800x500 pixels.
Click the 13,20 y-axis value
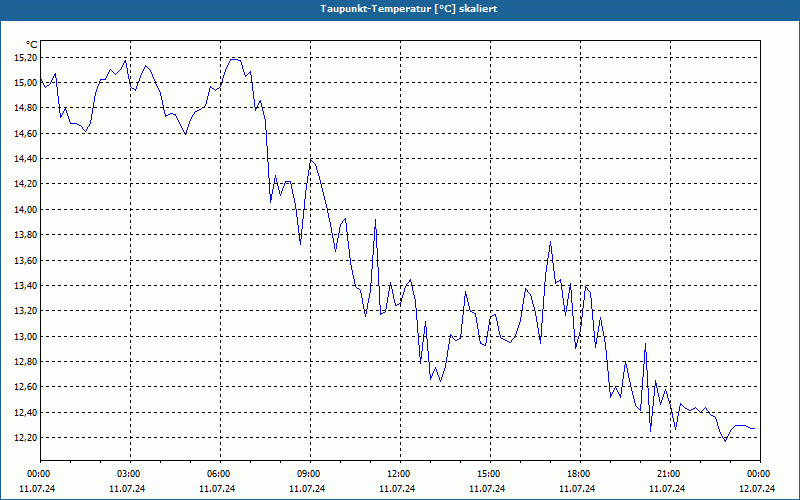(25, 311)
